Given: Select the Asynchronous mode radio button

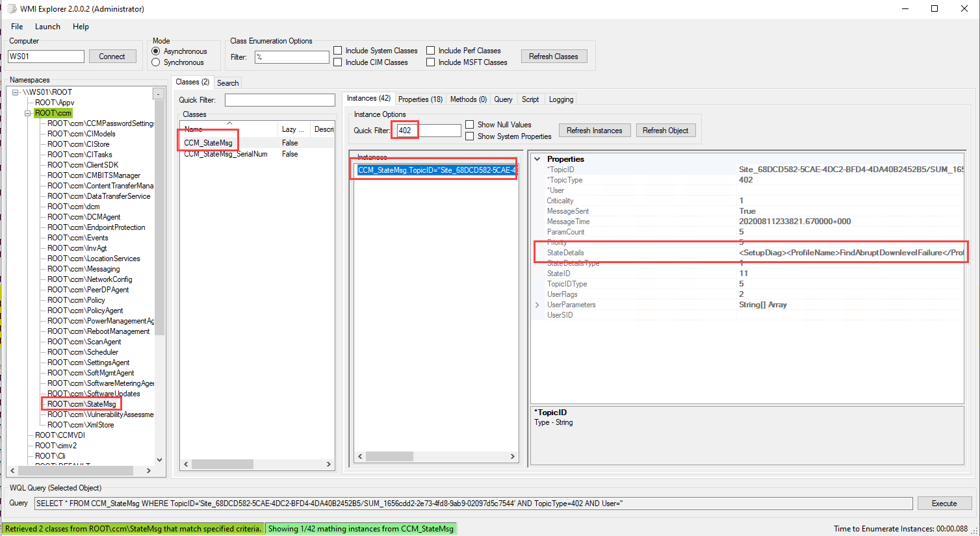Looking at the screenshot, I should point(156,51).
